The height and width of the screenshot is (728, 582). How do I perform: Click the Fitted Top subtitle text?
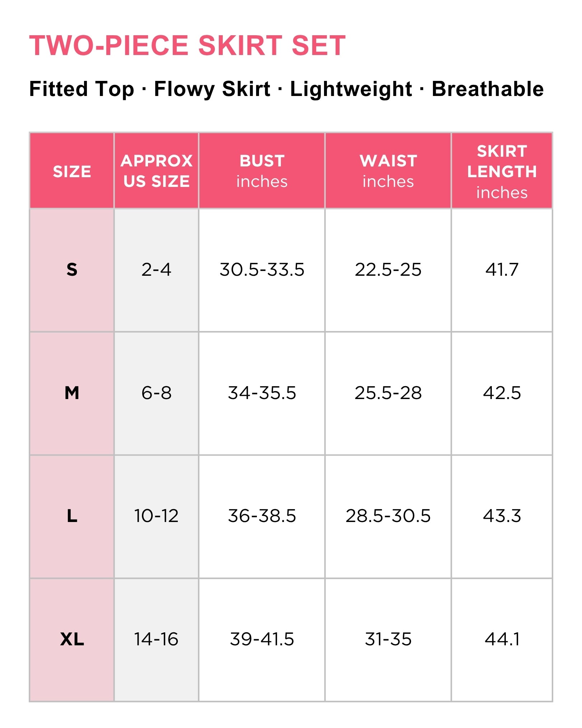[x=82, y=89]
